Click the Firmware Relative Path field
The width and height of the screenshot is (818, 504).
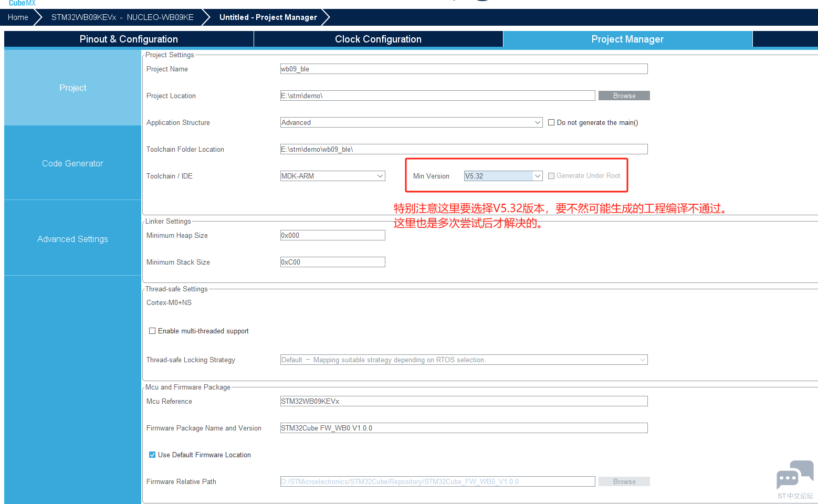pyautogui.click(x=437, y=481)
